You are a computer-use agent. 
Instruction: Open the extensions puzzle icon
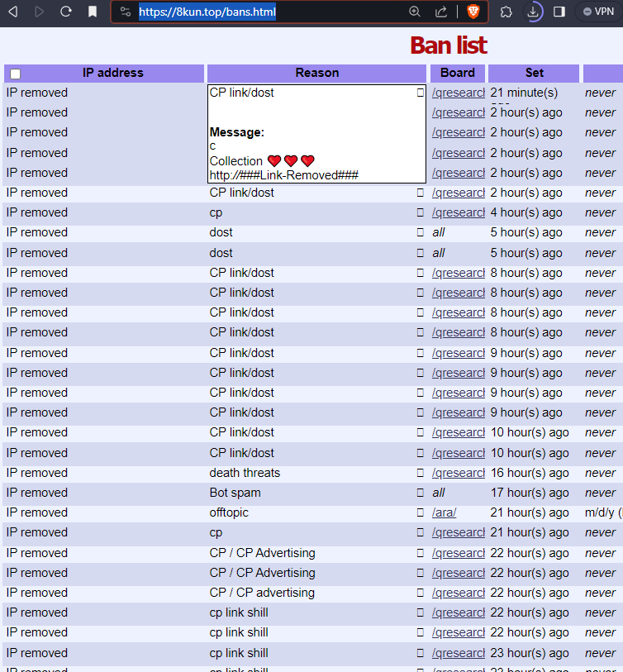[x=506, y=12]
